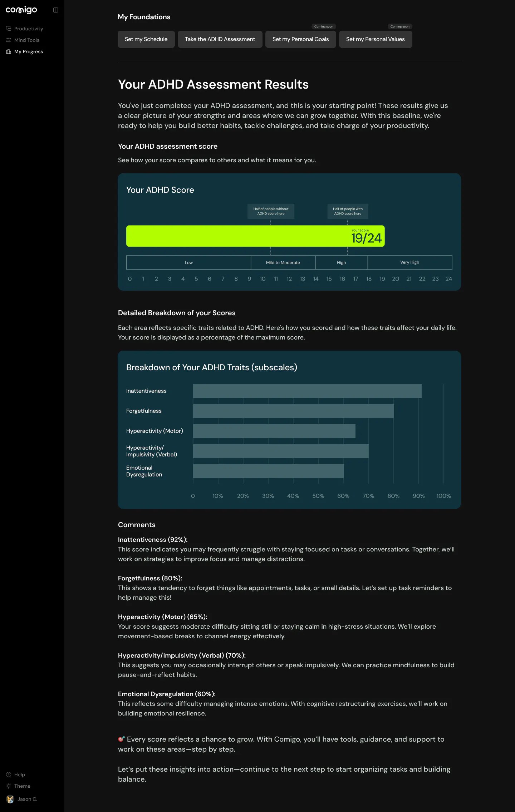Click the Very High range segment
515x812 pixels.
[x=410, y=262]
